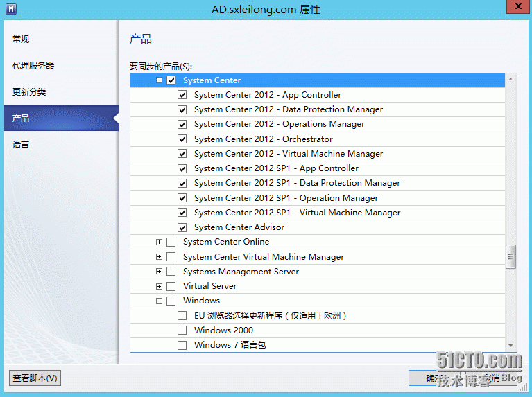Image resolution: width=532 pixels, height=397 pixels.
Task: Collapse the System Center tree node
Action: (x=159, y=80)
